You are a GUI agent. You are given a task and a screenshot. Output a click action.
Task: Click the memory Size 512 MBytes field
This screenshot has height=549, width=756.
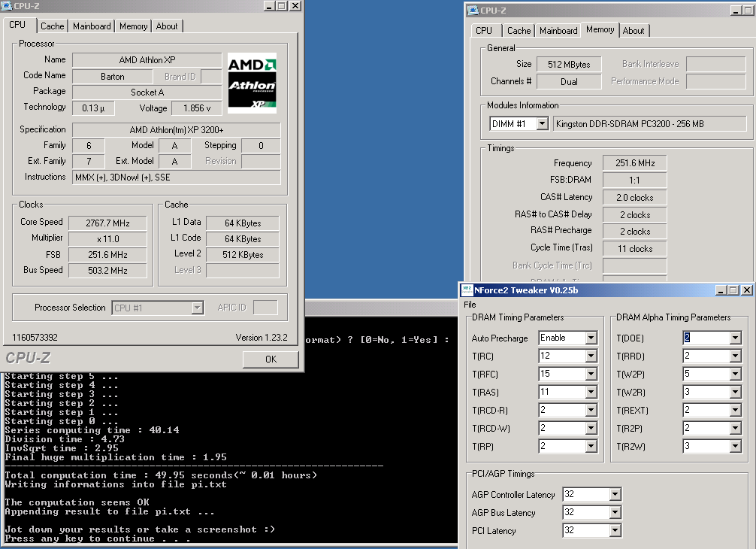click(x=569, y=64)
